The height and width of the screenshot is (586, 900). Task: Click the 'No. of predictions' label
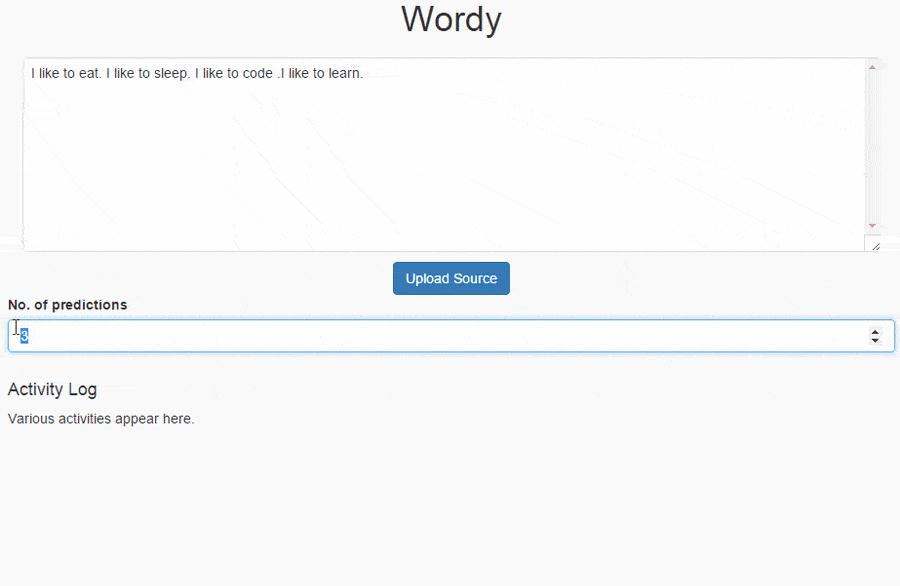(67, 305)
